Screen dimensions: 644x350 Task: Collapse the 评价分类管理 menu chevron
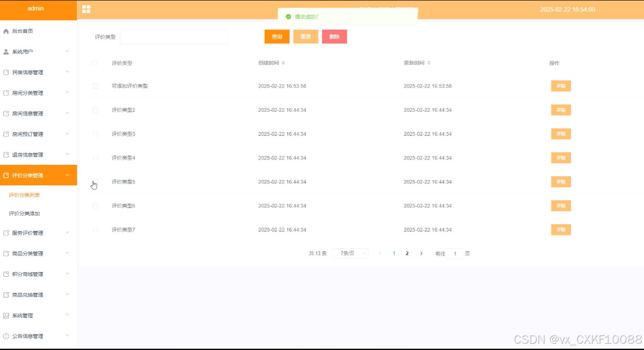[x=67, y=175]
